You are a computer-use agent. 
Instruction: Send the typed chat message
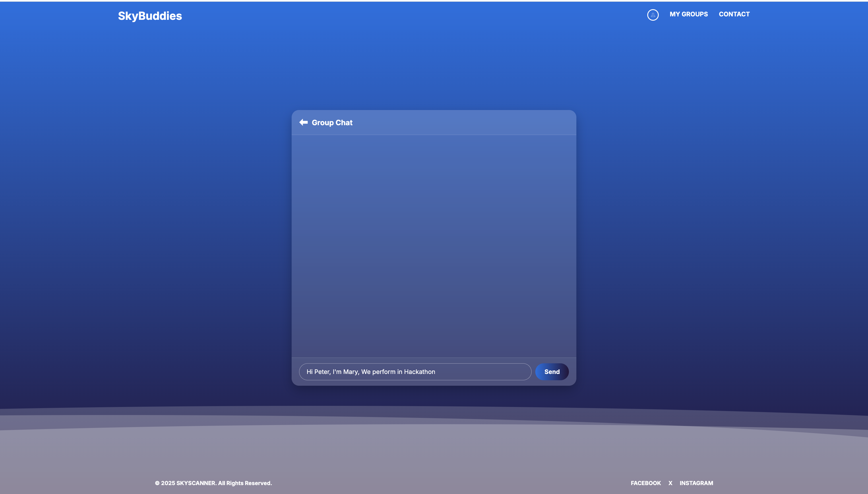tap(552, 372)
